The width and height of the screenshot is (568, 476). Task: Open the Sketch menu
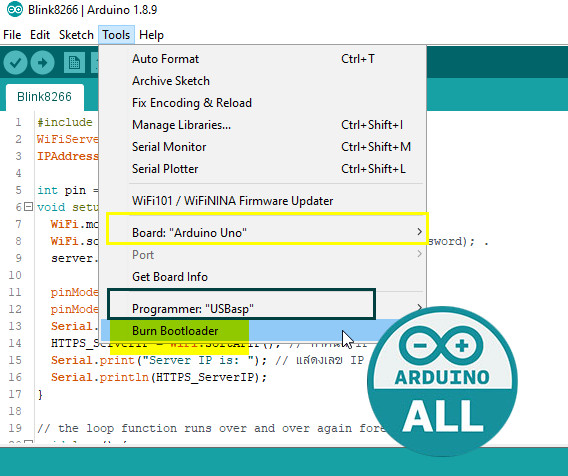[x=76, y=35]
